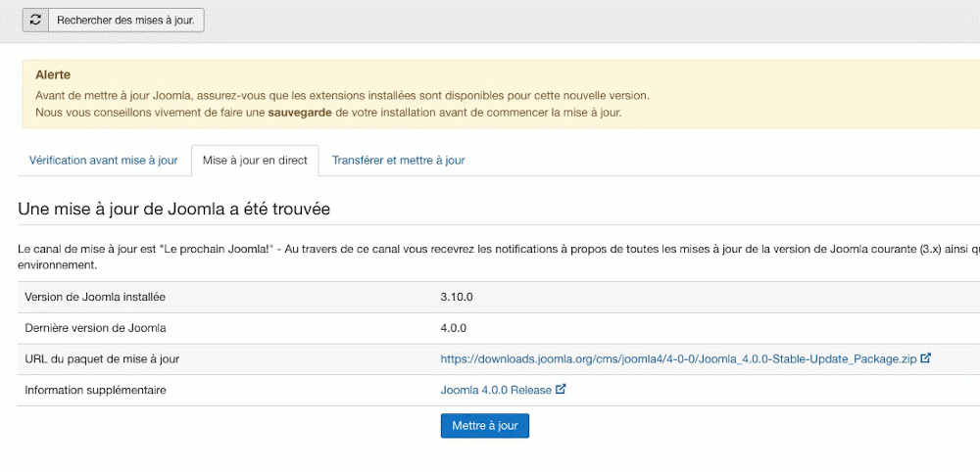Open the Joomla 4.0.0 update package URL
Viewport: 980px width, 472px height.
679,359
